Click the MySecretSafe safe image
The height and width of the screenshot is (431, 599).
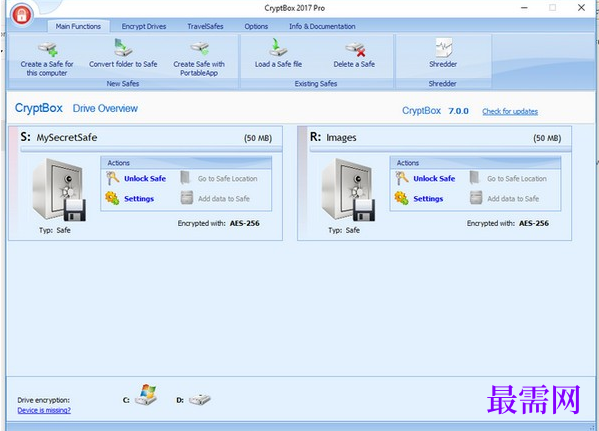pos(59,190)
